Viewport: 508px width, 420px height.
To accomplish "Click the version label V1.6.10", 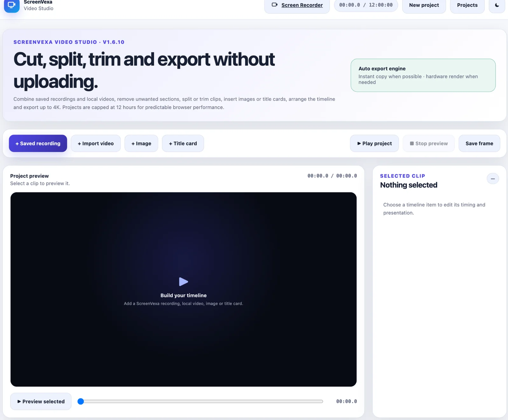I will coord(114,42).
